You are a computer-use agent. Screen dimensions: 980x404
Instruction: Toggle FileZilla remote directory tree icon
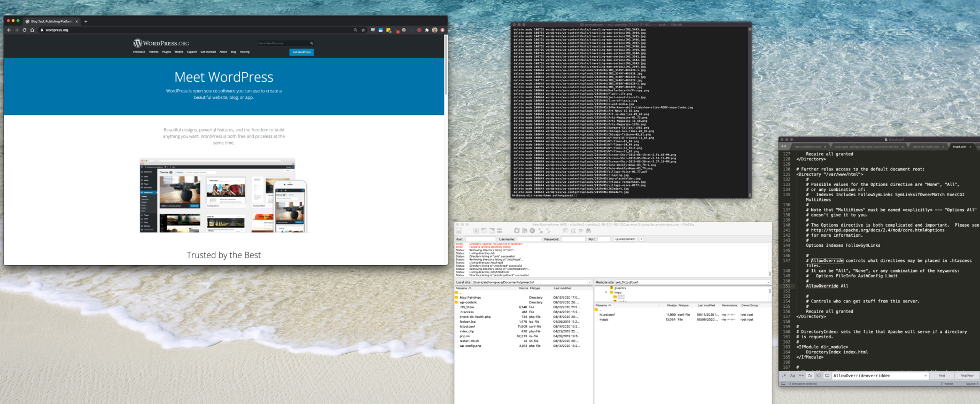[492, 230]
